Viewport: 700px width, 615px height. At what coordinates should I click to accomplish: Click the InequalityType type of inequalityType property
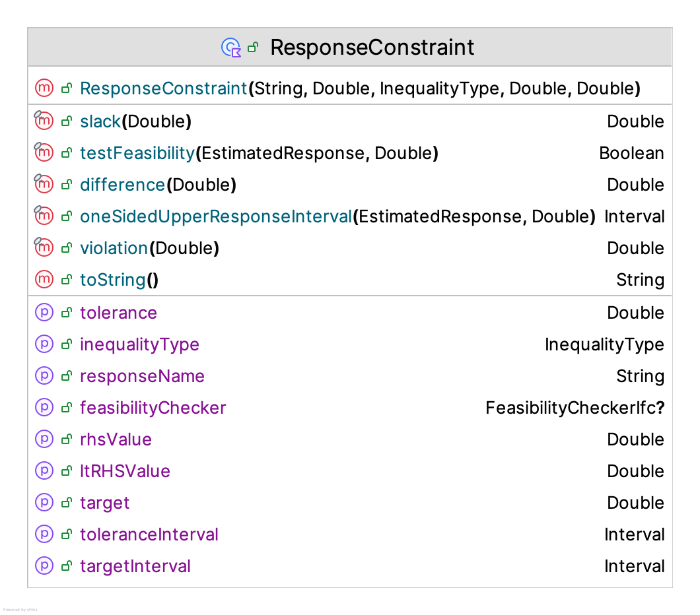point(604,344)
